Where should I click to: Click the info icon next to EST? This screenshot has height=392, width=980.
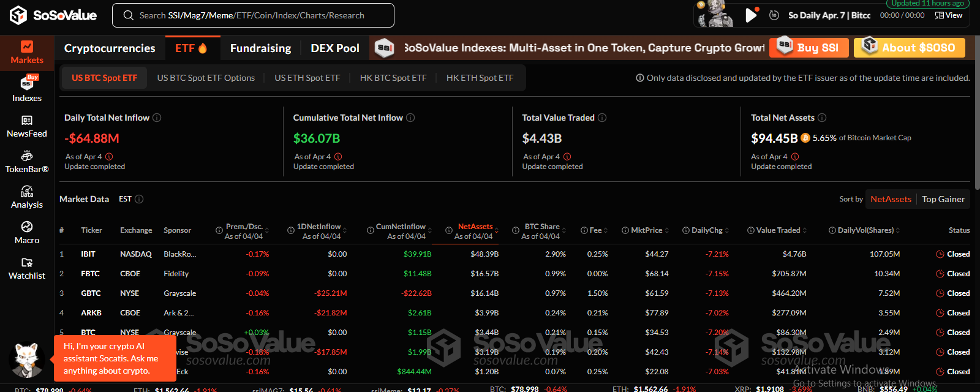139,199
